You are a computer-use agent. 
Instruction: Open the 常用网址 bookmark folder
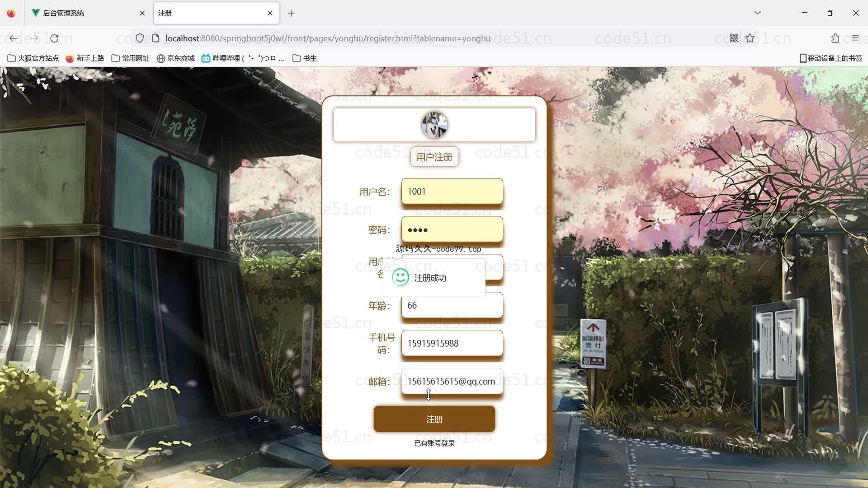pos(130,58)
